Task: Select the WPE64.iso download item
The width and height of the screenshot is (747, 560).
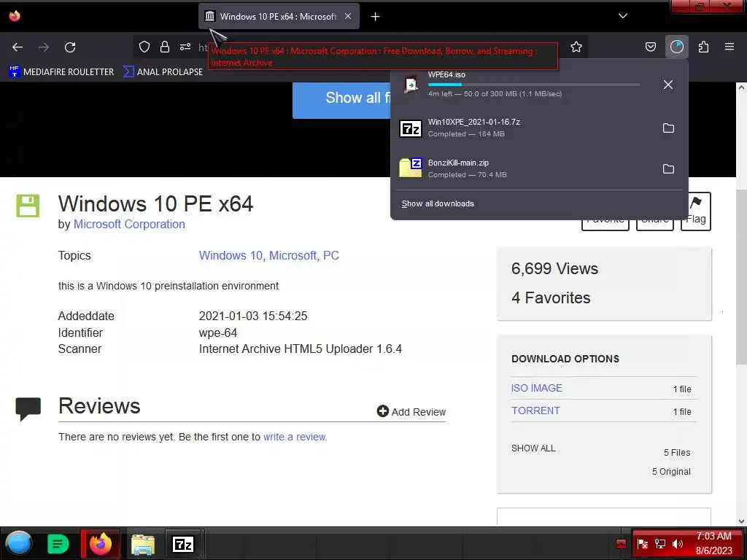Action: pos(524,85)
